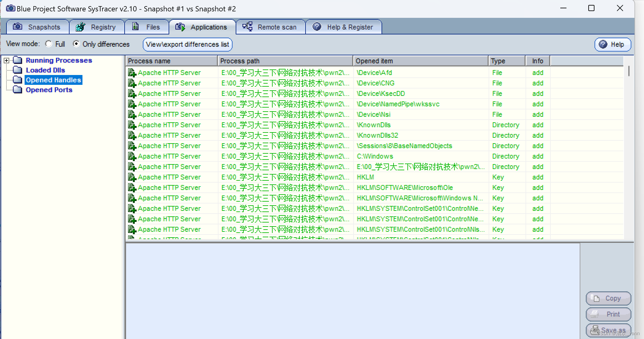Click the Opened Ports folder icon
Image resolution: width=644 pixels, height=339 pixels.
18,90
